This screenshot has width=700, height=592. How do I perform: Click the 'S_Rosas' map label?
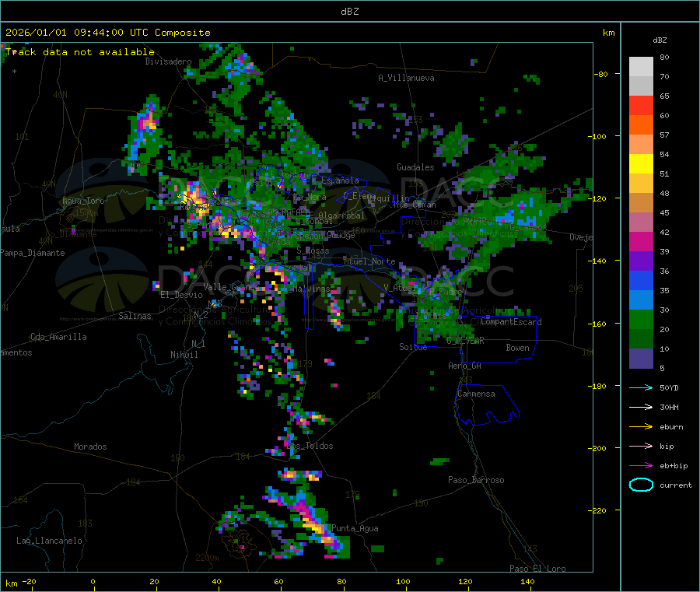[313, 251]
